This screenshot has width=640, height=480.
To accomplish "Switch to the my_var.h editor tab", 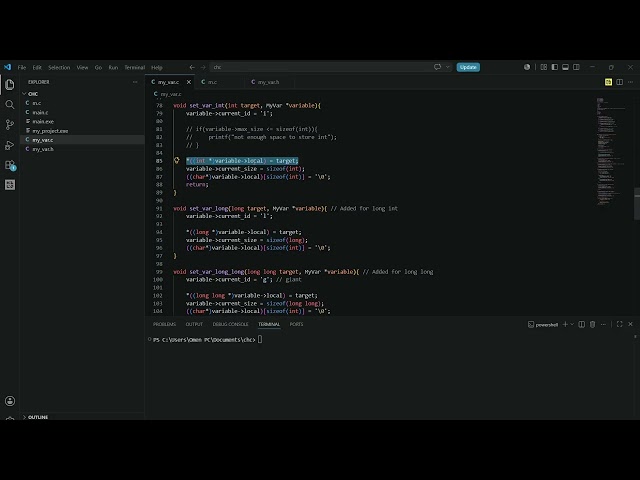I will [268, 82].
